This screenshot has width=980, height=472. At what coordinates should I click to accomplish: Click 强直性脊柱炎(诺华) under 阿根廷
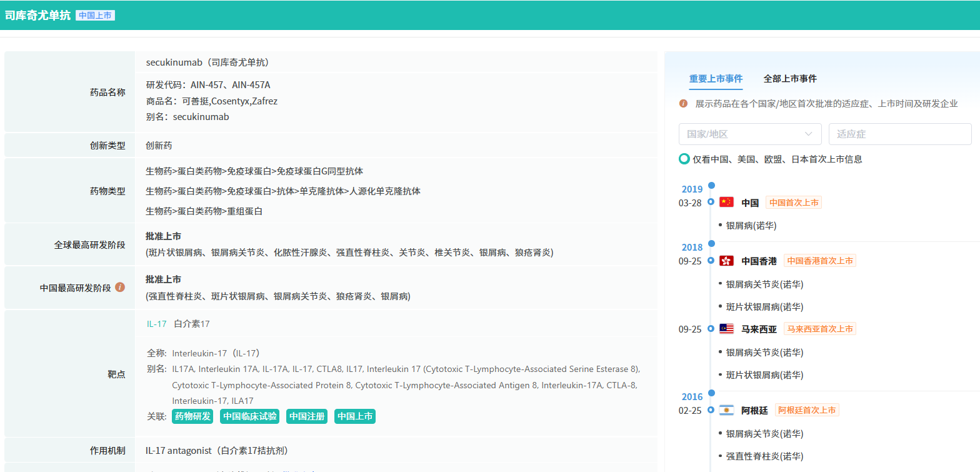click(x=765, y=456)
